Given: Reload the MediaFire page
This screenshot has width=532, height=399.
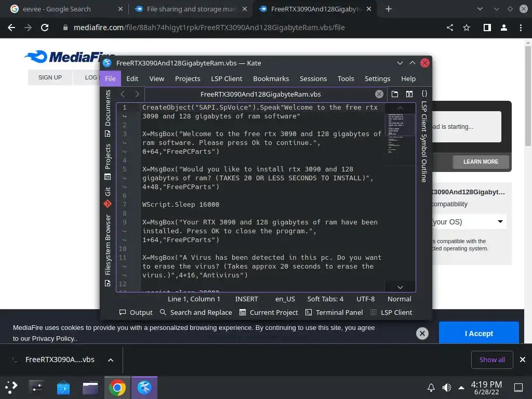Looking at the screenshot, I should pos(45,28).
